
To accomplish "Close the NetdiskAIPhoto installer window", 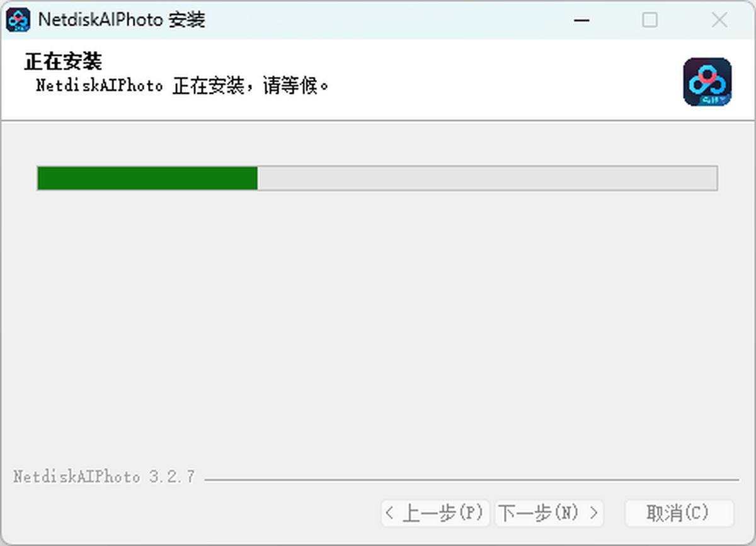I will click(719, 20).
